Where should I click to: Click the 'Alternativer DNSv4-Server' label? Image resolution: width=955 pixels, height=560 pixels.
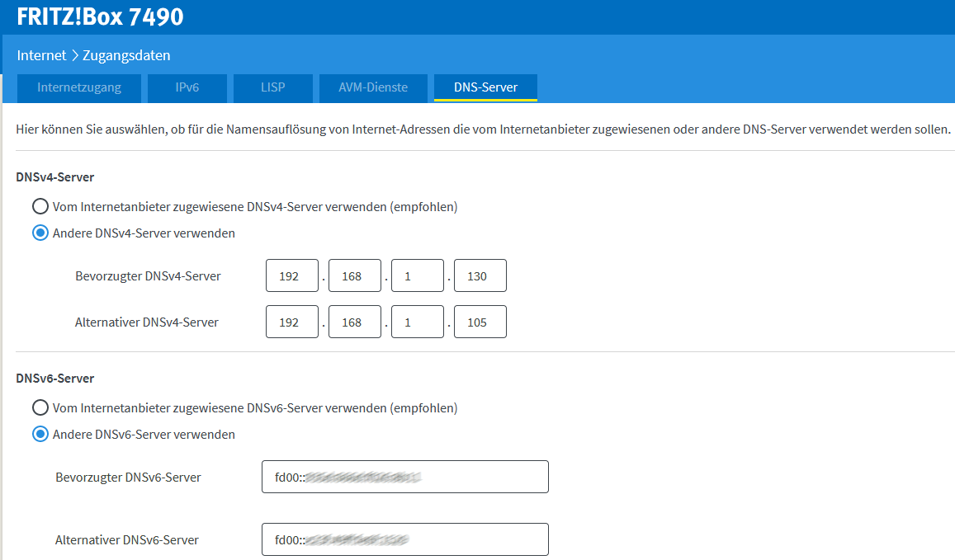pos(147,322)
